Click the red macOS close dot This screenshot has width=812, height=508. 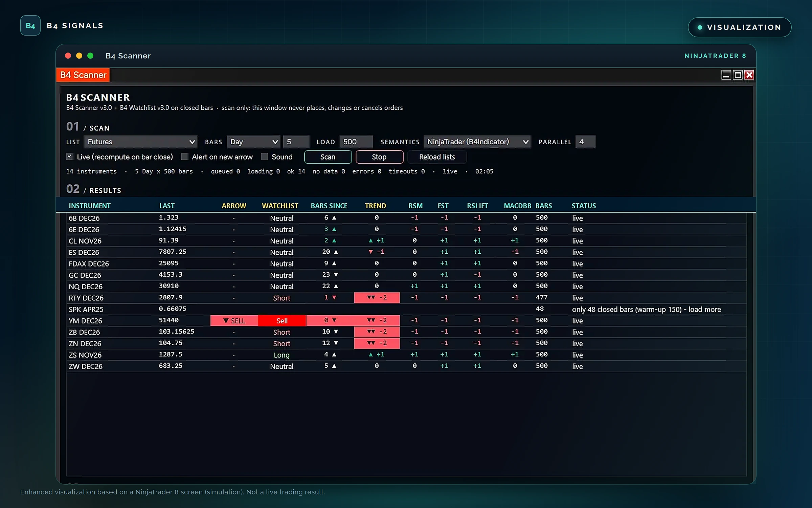(x=68, y=56)
